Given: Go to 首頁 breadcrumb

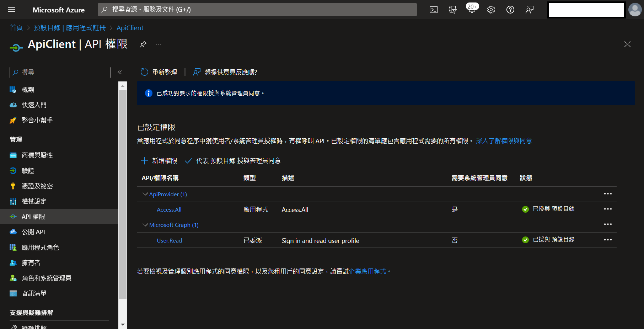Looking at the screenshot, I should [16, 28].
